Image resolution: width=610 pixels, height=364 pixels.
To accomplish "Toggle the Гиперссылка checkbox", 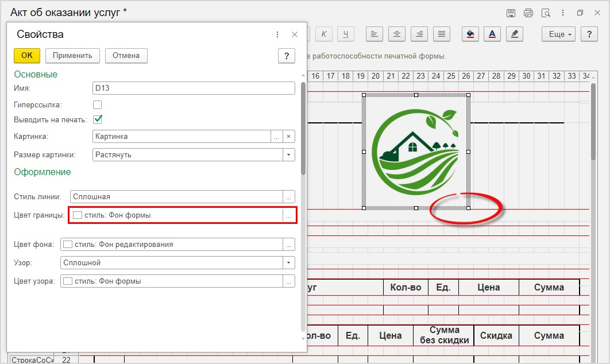I will [97, 104].
